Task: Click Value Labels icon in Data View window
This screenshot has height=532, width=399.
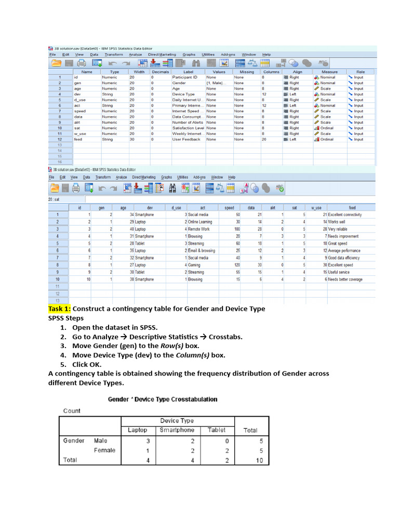Action: (x=244, y=188)
